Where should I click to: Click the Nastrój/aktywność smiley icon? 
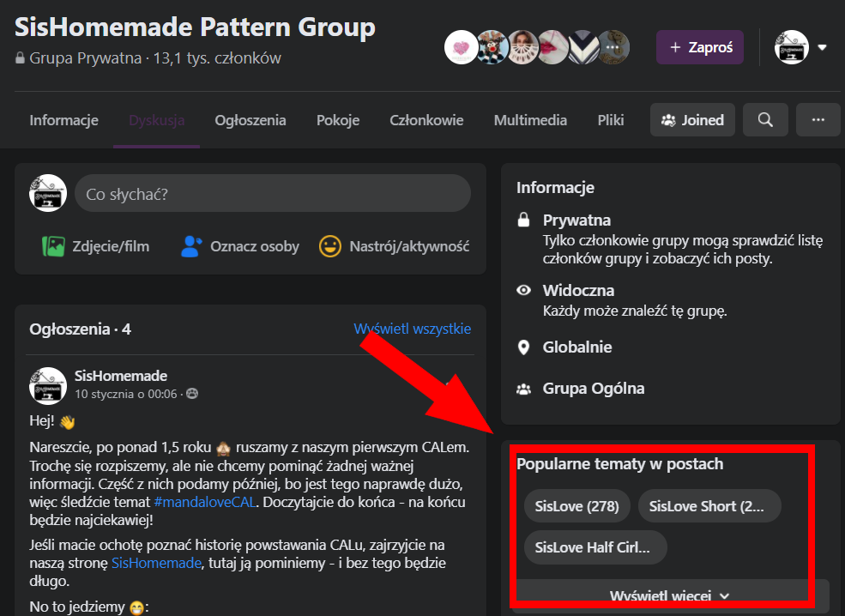point(329,246)
